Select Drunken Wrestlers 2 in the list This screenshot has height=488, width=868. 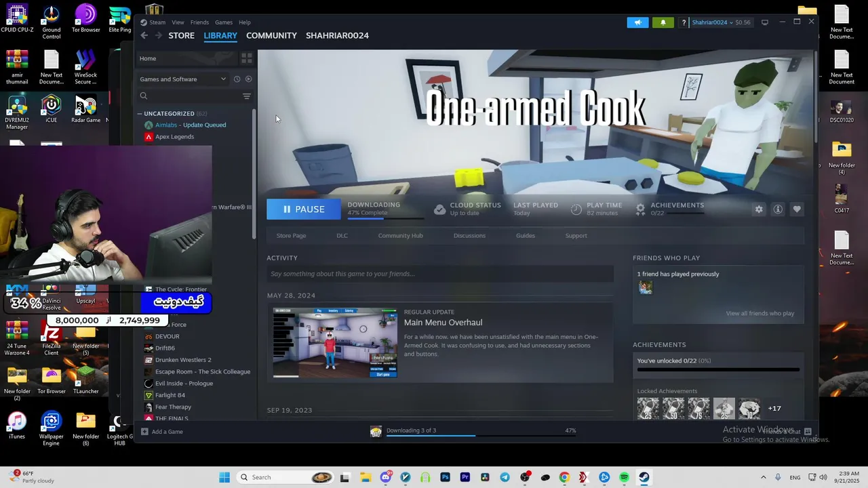click(x=183, y=360)
